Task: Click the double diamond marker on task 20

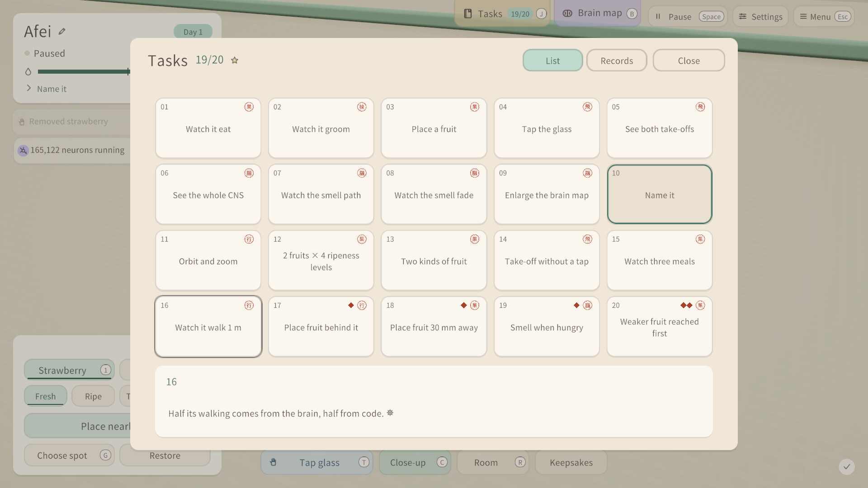Action: [x=686, y=305]
